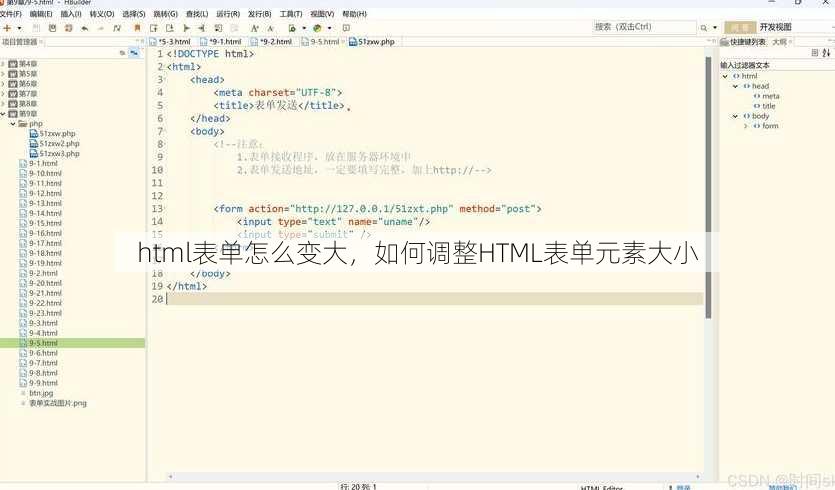The height and width of the screenshot is (490, 835).
Task: Click the collapse-all icon in project manager
Action: point(122,53)
